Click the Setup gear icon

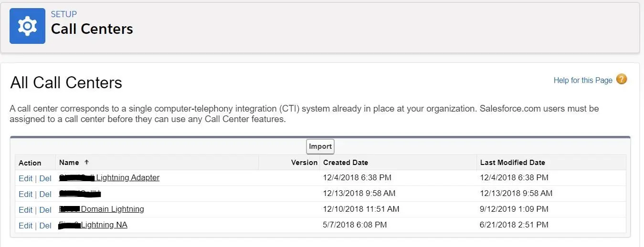27,26
